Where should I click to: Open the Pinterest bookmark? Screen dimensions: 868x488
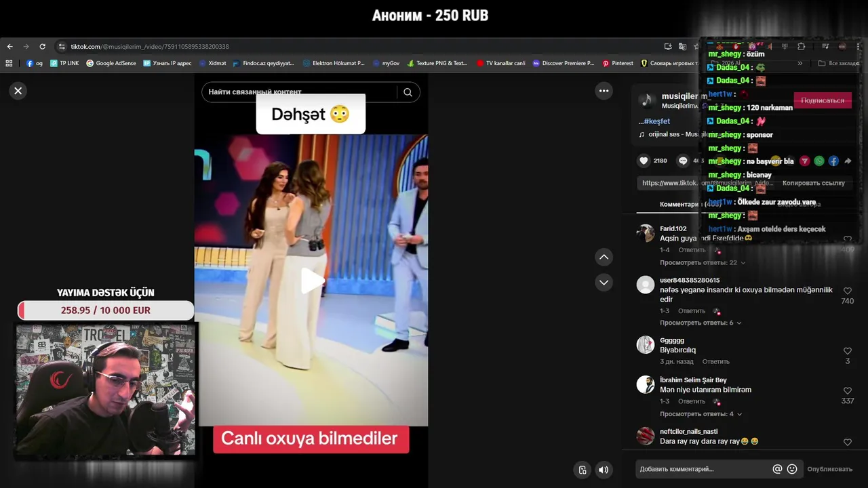[618, 63]
